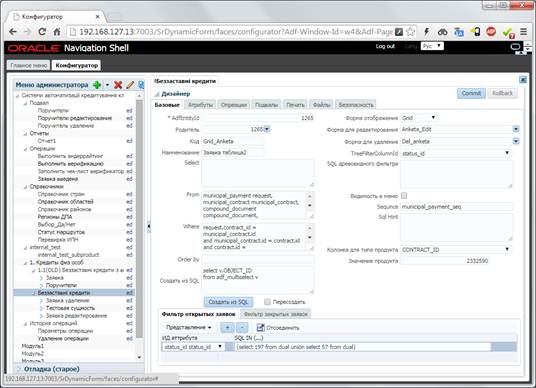Click into the Sequnce field municipal_payment_seq
Viewport: 536px width, 388px height.
[x=456, y=207]
